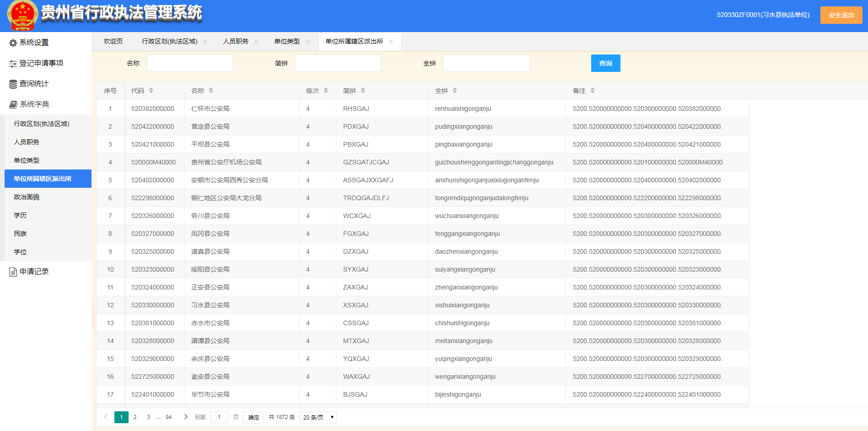Open 学历 in the sidebar
Viewport: 868px width, 431px height.
pos(48,215)
